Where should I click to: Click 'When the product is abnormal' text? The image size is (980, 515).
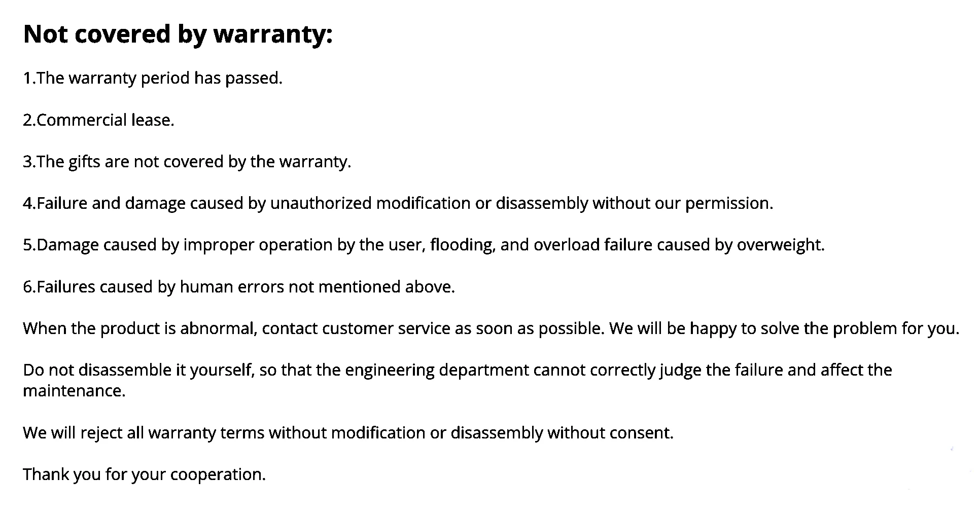[x=141, y=328]
